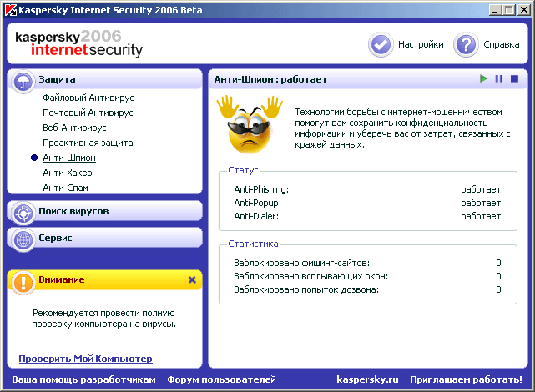Click Заблокировано всплывающих окон: statistic
535x392 pixels.
click(310, 276)
